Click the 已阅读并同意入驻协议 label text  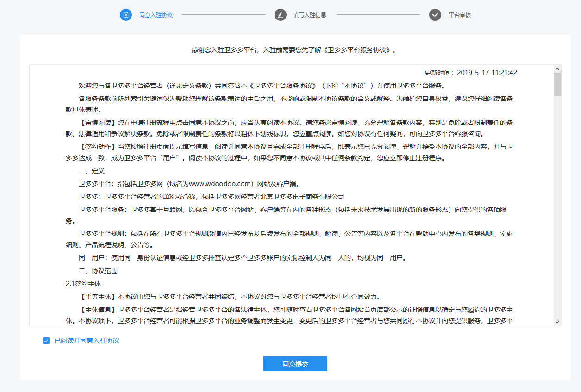pyautogui.click(x=87, y=341)
